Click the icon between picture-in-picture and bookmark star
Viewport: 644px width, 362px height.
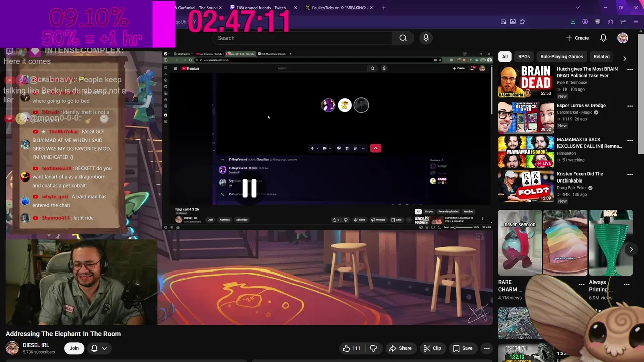pyautogui.click(x=513, y=22)
